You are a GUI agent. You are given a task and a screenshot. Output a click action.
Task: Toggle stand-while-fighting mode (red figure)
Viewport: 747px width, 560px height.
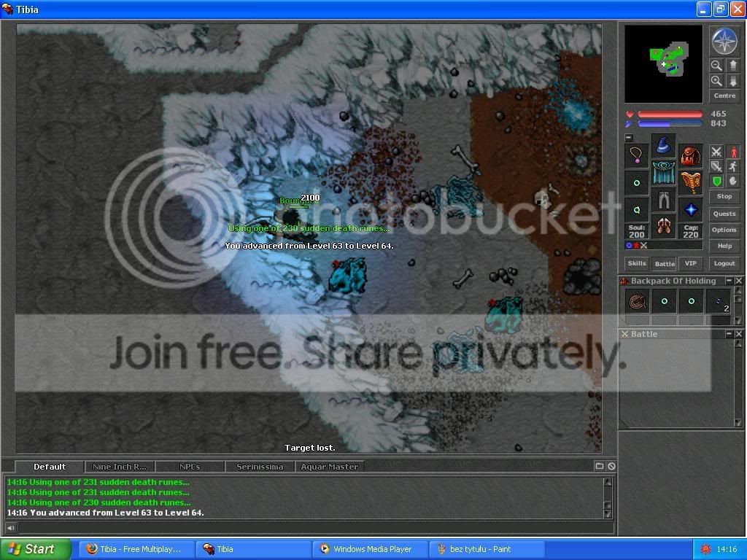pos(732,152)
